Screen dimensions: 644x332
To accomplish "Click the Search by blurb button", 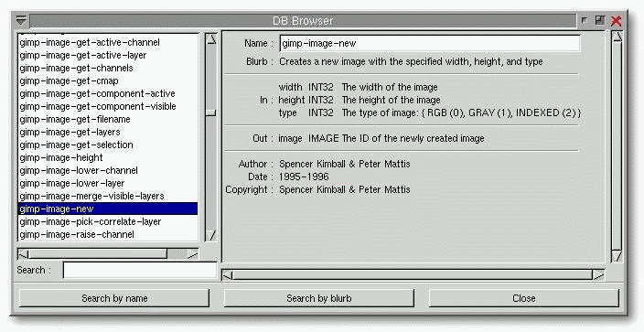I will (x=318, y=298).
